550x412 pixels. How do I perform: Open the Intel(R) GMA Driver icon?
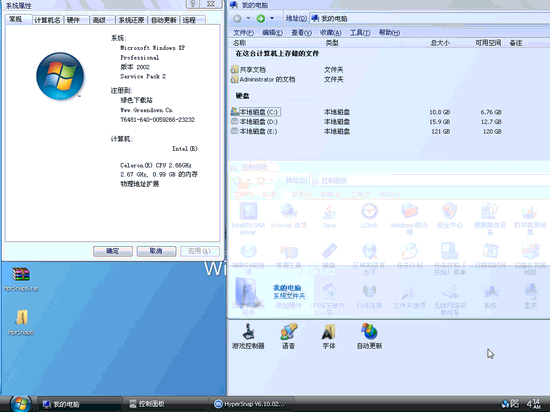[248, 219]
